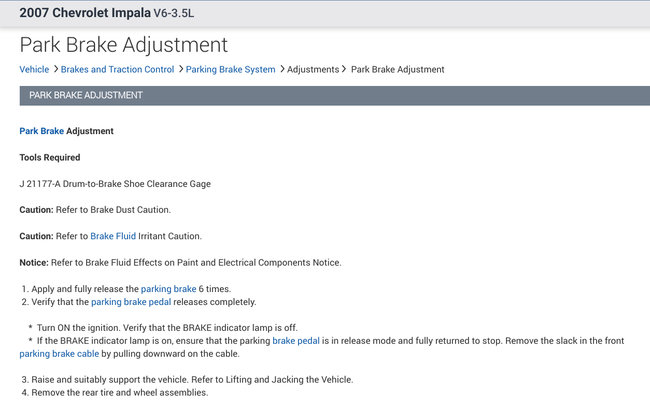Open the bold Park Brake link
Screen dimensions: 650x407
41,131
